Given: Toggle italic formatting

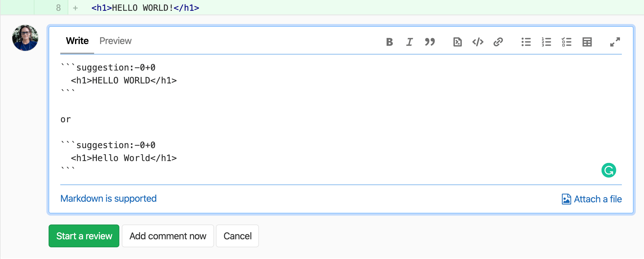Looking at the screenshot, I should pos(409,42).
